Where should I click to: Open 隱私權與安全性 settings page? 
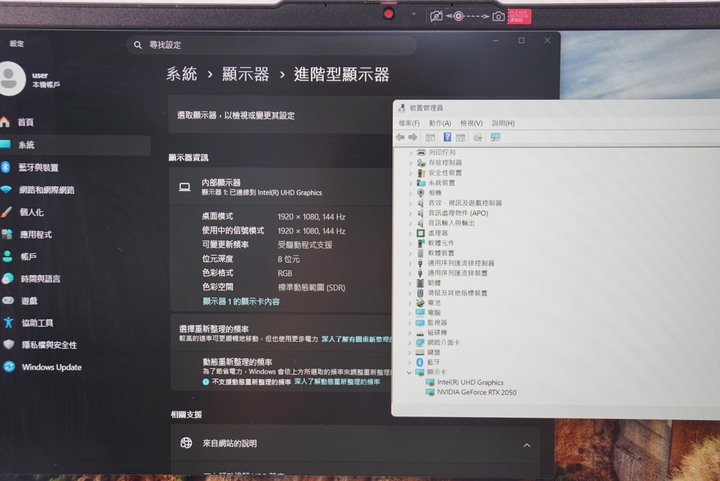pyautogui.click(x=49, y=345)
